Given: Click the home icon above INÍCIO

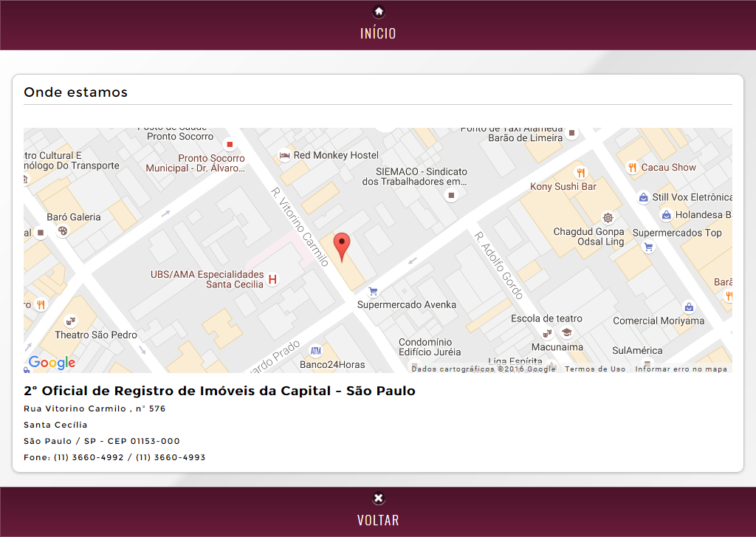Looking at the screenshot, I should point(379,12).
